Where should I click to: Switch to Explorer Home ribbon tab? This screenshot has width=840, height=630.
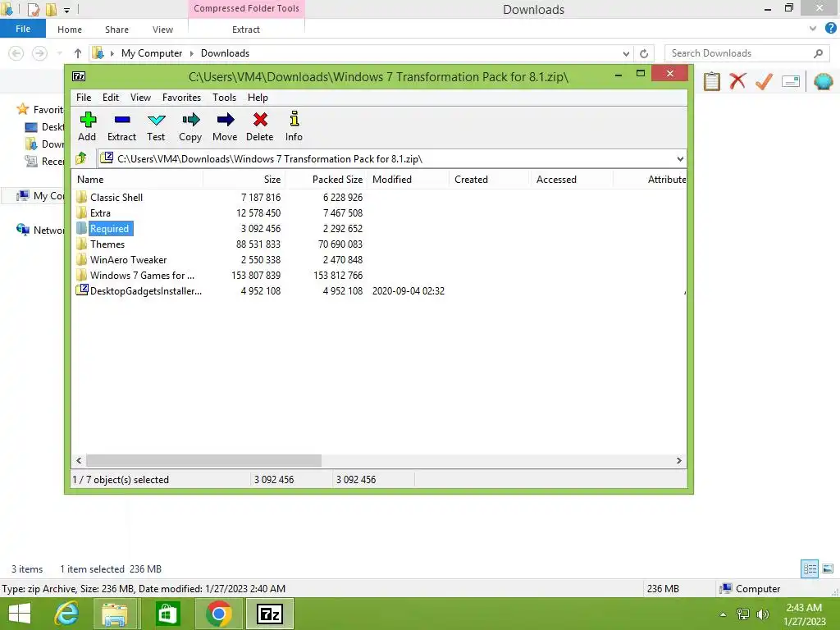pos(70,30)
